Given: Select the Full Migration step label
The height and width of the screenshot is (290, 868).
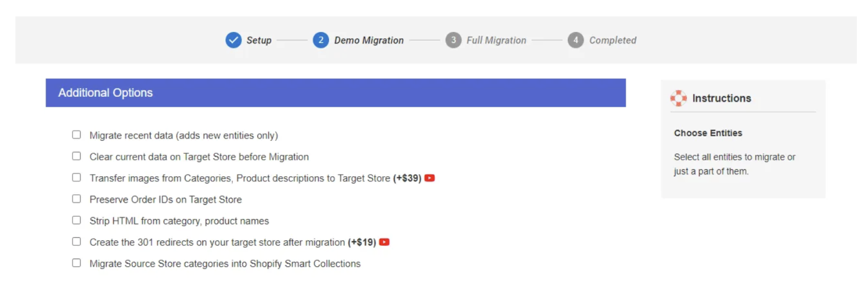Looking at the screenshot, I should point(497,40).
